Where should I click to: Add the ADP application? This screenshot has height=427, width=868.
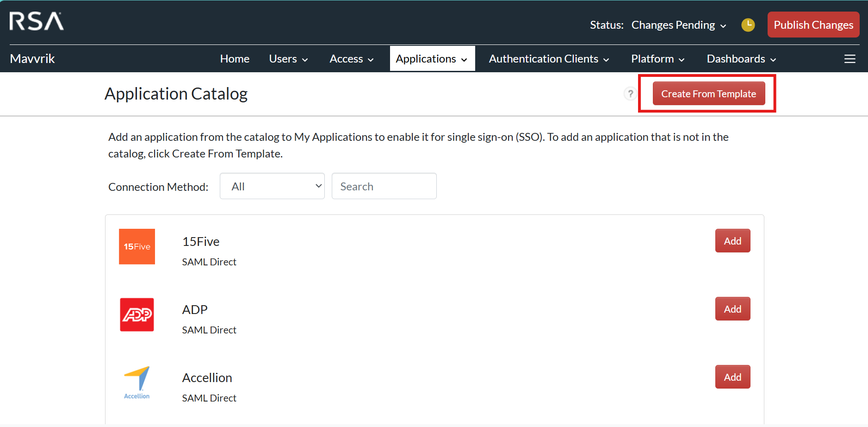coord(732,309)
